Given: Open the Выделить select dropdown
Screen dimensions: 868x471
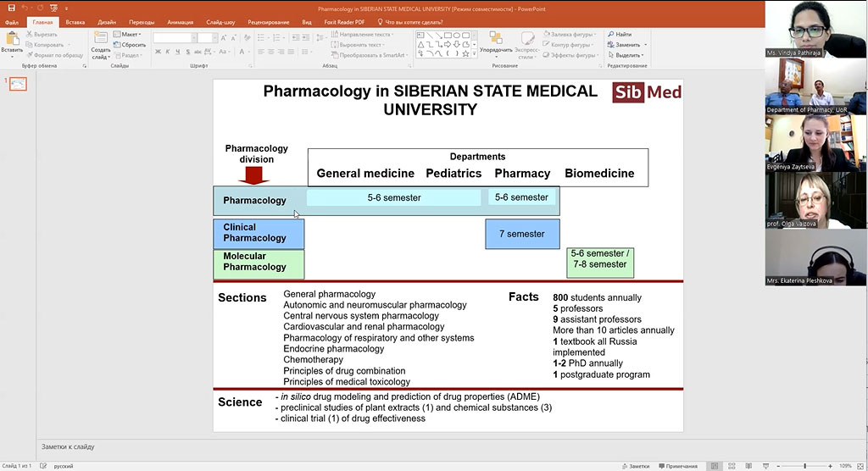Looking at the screenshot, I should [626, 55].
